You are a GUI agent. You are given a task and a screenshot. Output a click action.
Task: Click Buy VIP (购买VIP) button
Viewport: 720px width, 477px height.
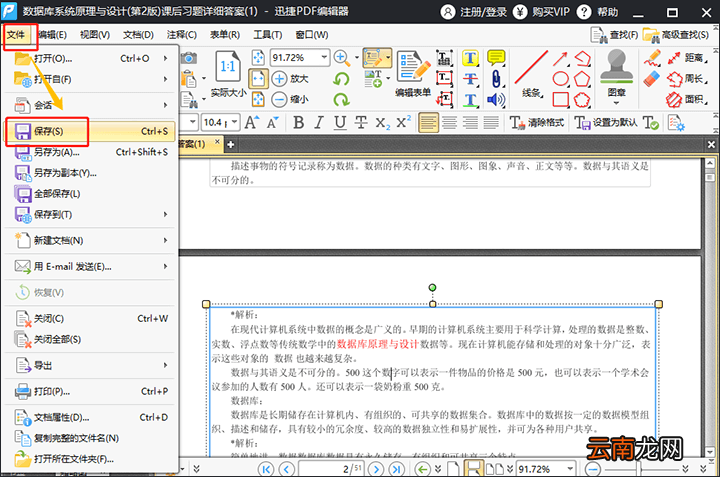coord(541,12)
